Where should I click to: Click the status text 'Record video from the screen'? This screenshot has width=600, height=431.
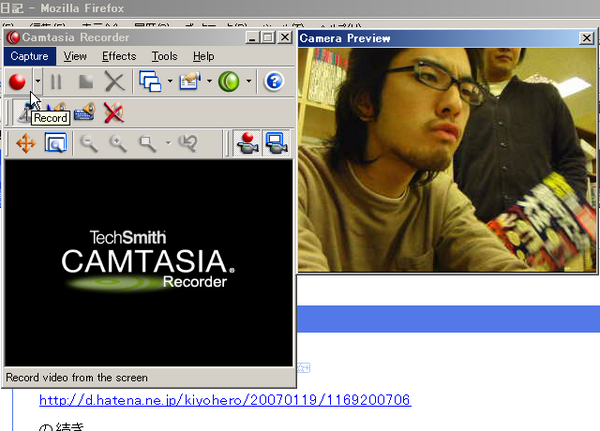[77, 378]
